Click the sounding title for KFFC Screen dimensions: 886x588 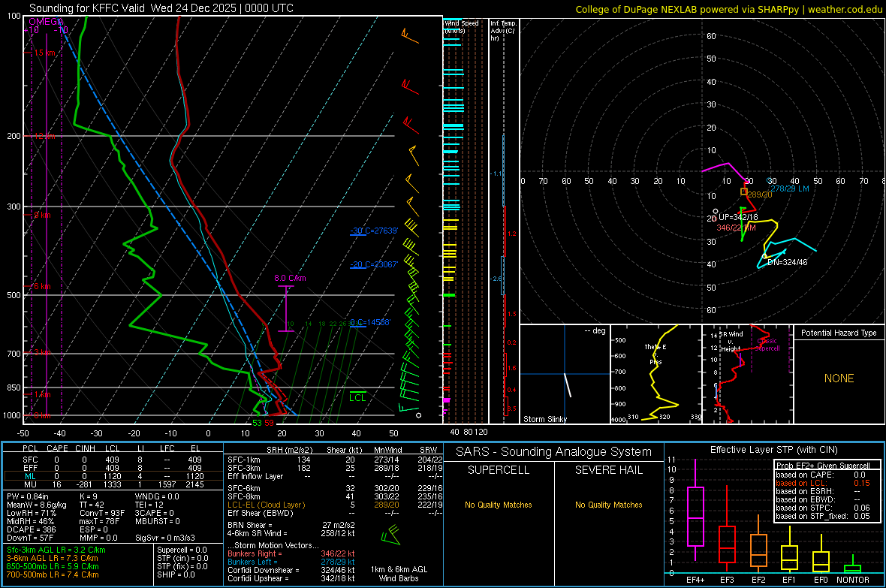(161, 8)
